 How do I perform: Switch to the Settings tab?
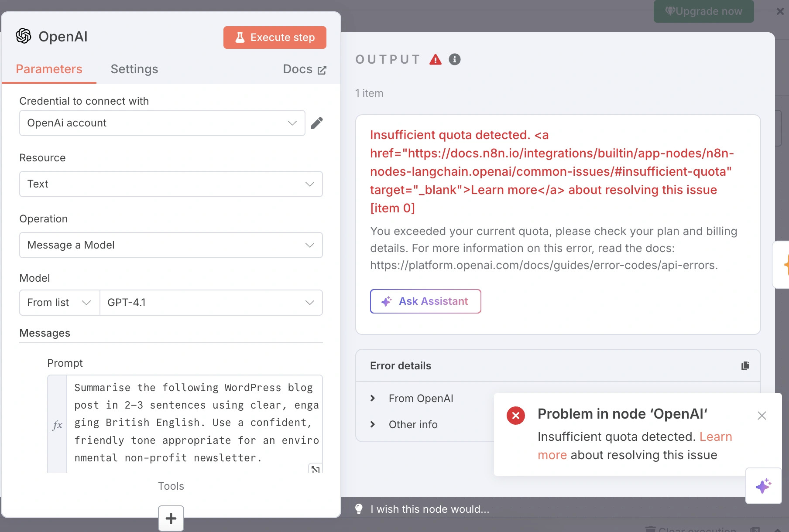point(134,69)
